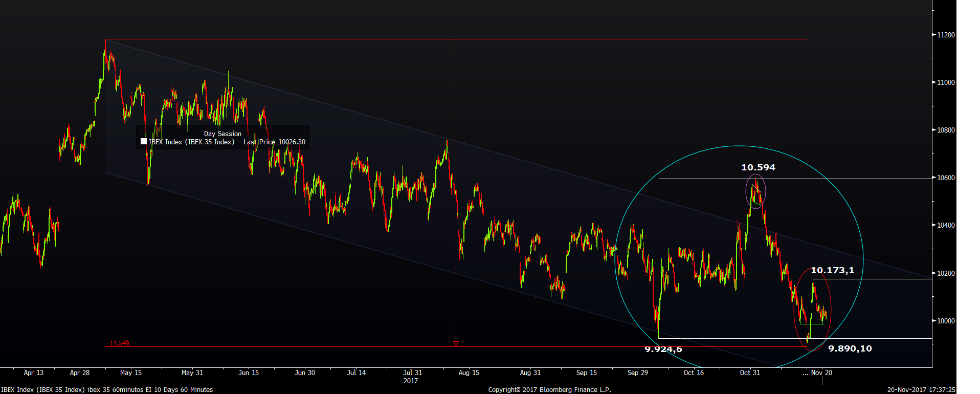Click the 'Oct 31' date axis label
The image size is (980, 394).
pyautogui.click(x=750, y=373)
